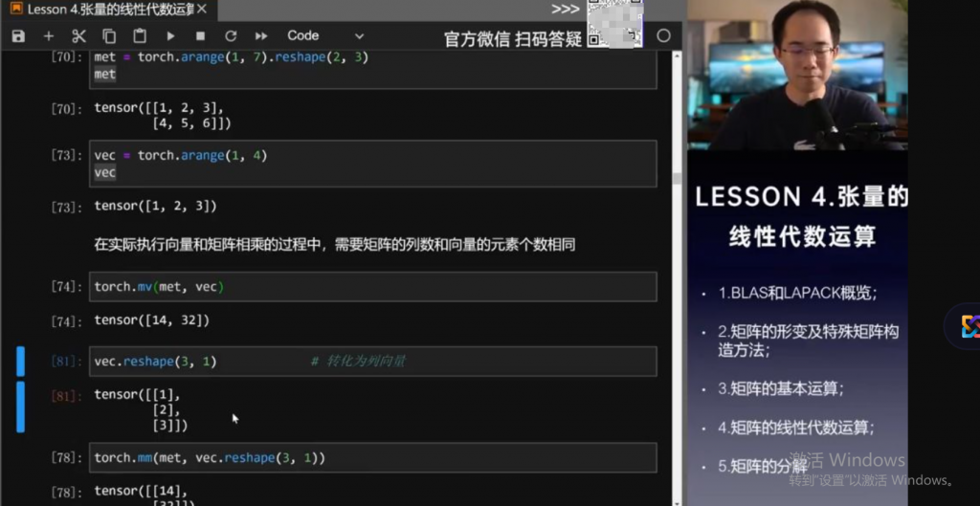This screenshot has width=980, height=506.
Task: Insert a new cell with the plus icon
Action: (48, 36)
